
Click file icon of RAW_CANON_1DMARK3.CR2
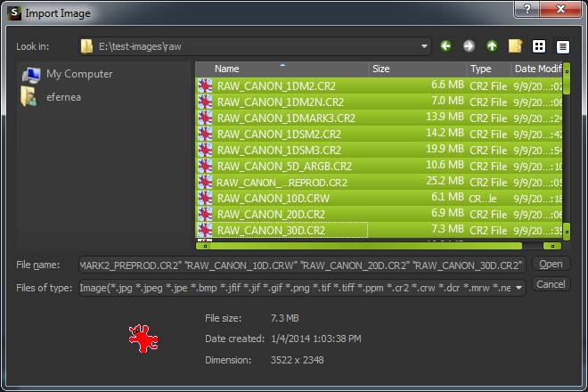pos(205,118)
